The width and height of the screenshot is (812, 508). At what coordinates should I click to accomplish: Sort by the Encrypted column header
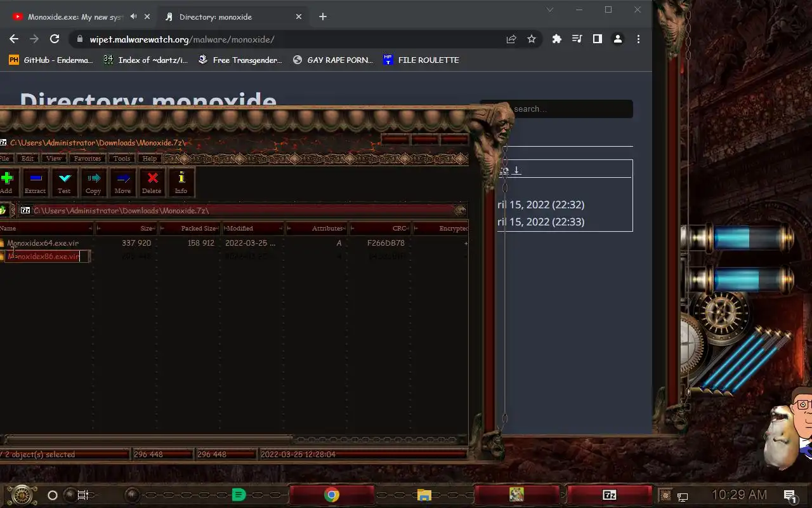441,228
